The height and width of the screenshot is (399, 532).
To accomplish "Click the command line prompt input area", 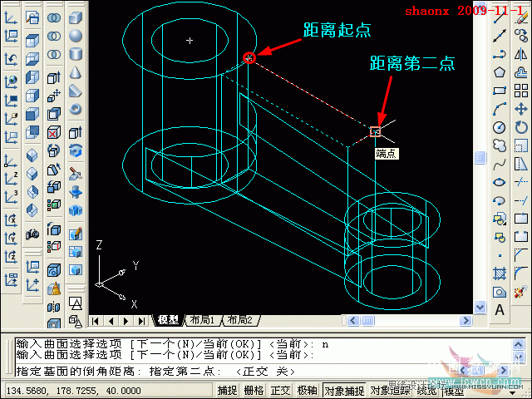I will (x=263, y=372).
